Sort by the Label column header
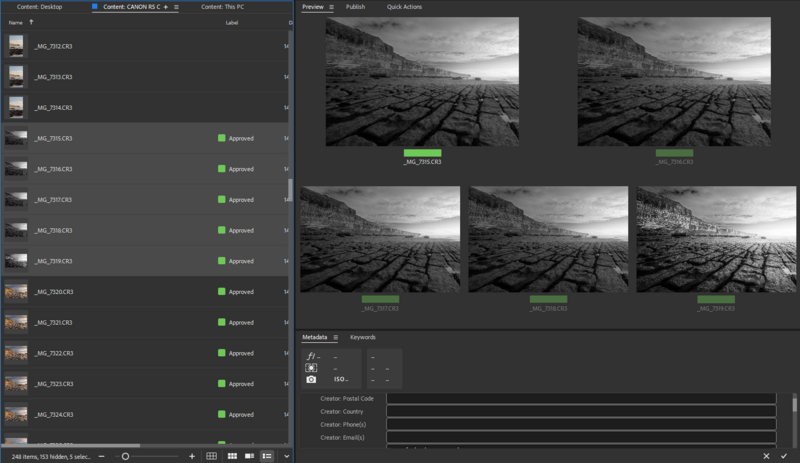This screenshot has height=463, width=800. [232, 22]
